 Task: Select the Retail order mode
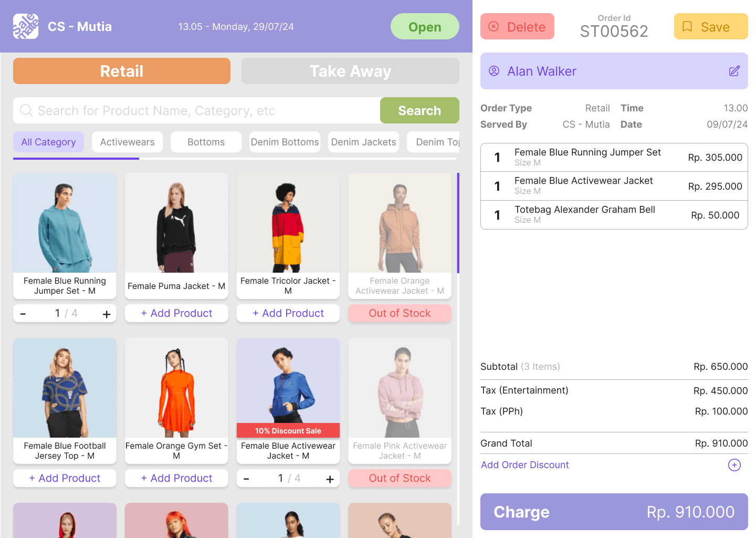[122, 71]
